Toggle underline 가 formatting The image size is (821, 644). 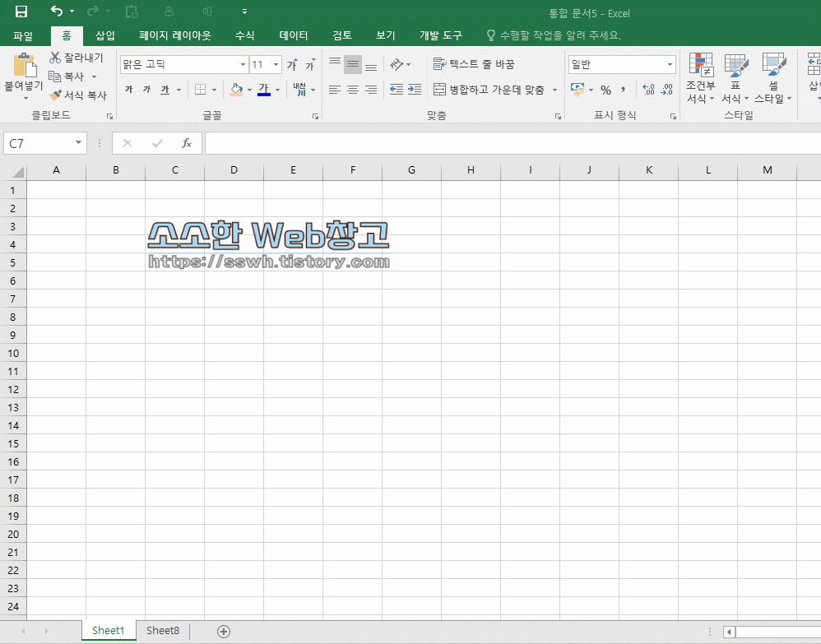(165, 90)
